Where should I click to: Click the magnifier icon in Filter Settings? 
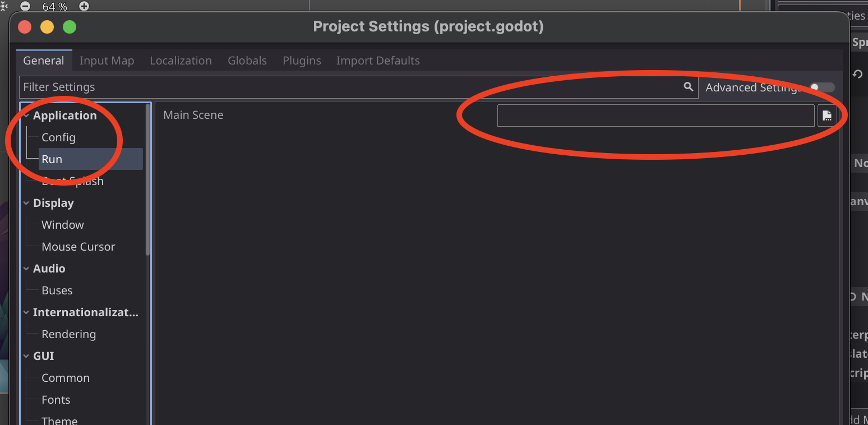[688, 87]
